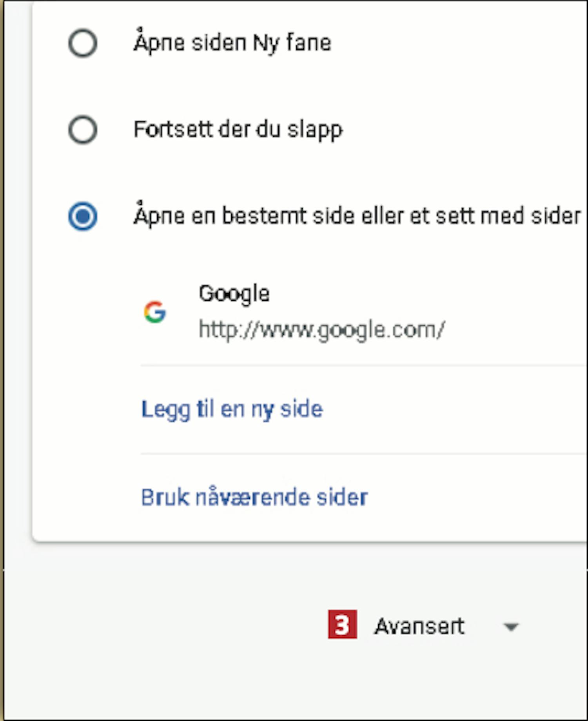Click the Google page title entry

234,294
